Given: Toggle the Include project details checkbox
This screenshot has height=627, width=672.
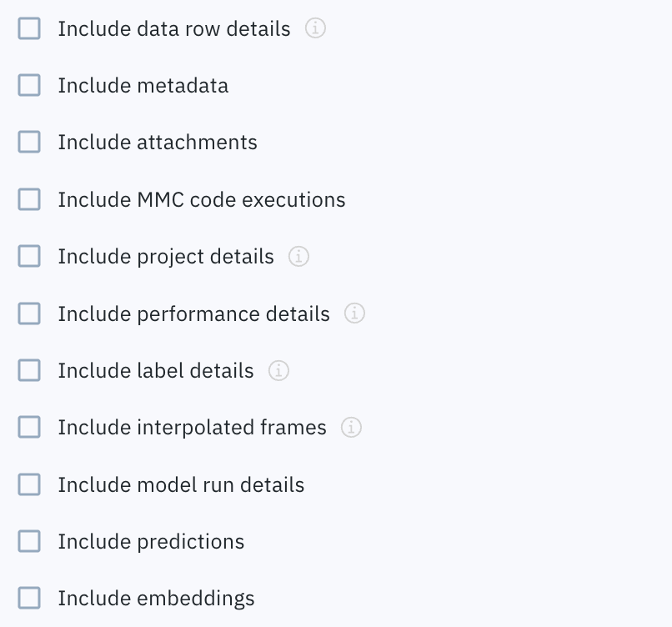Looking at the screenshot, I should click(29, 256).
